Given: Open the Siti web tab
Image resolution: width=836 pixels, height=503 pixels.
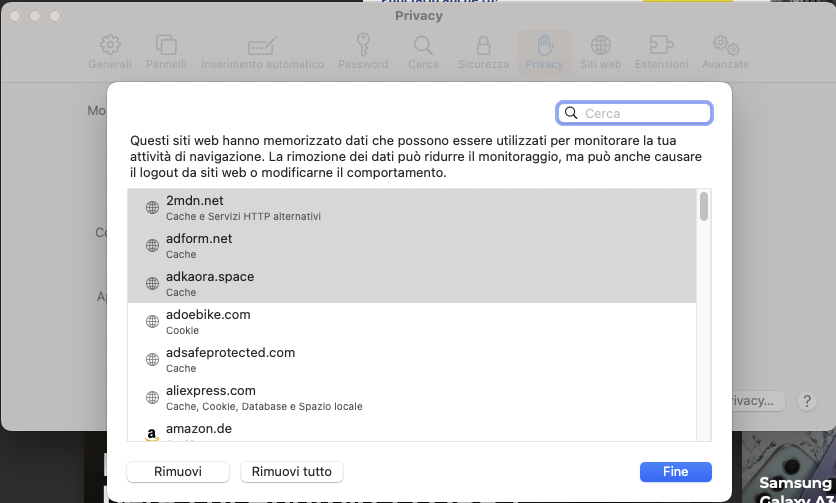Looking at the screenshot, I should coord(601,52).
